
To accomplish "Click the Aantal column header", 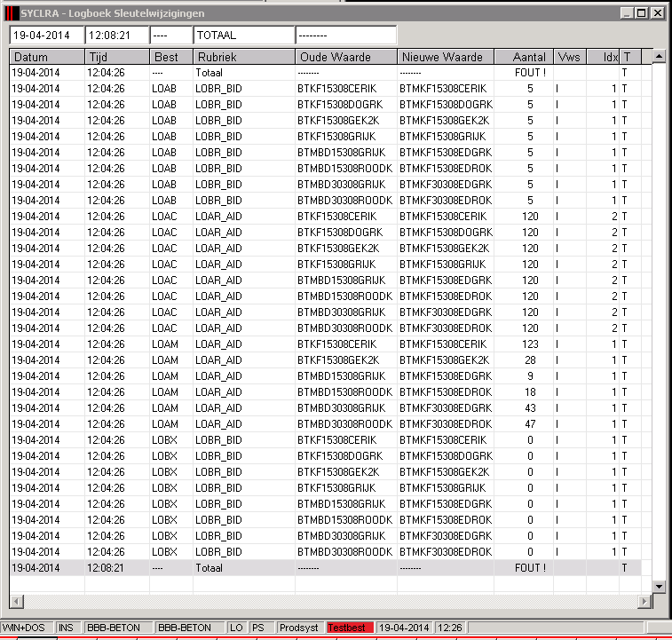I will (x=524, y=57).
